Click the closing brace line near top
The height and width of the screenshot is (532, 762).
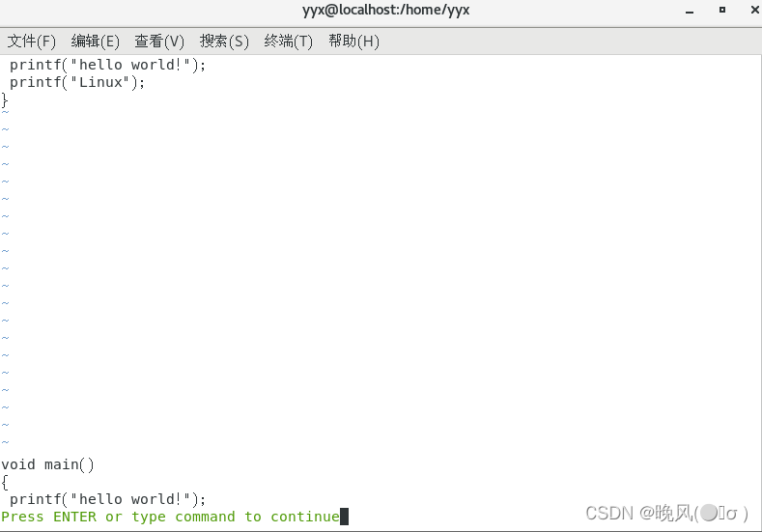click(5, 100)
